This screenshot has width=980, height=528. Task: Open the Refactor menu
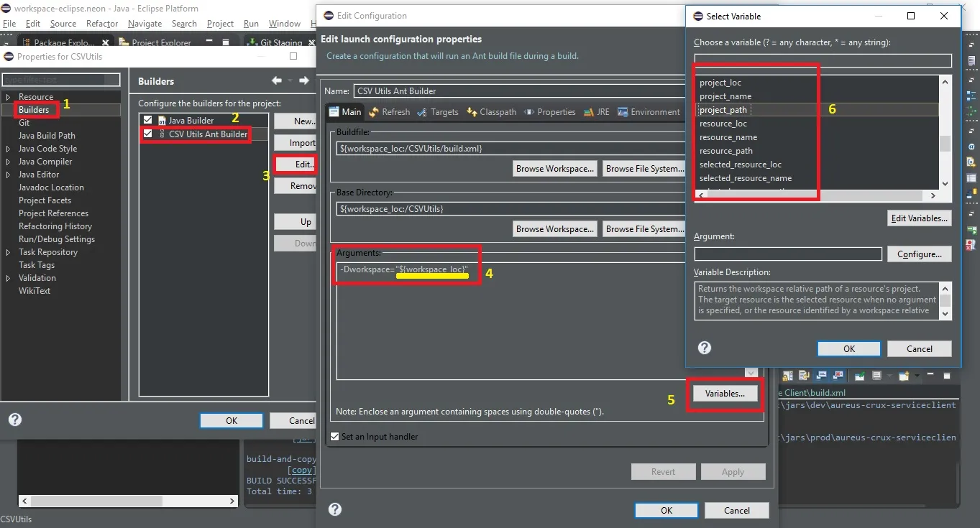(x=102, y=24)
